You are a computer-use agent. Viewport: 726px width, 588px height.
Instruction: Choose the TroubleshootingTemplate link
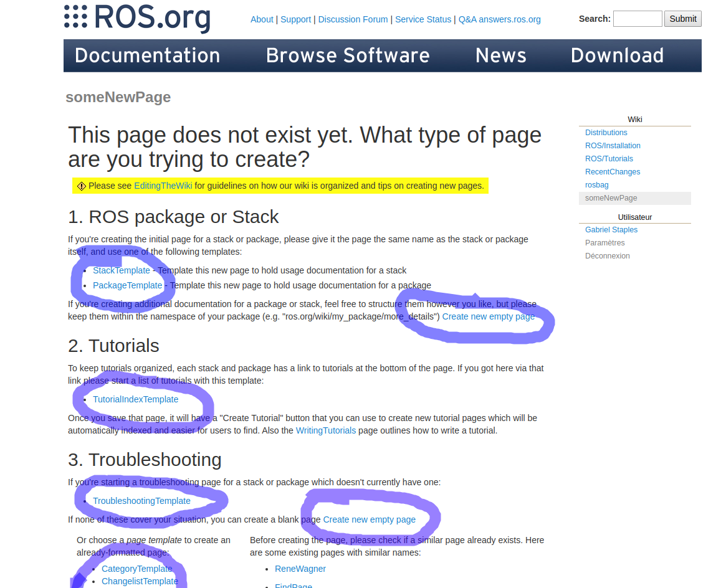click(141, 501)
